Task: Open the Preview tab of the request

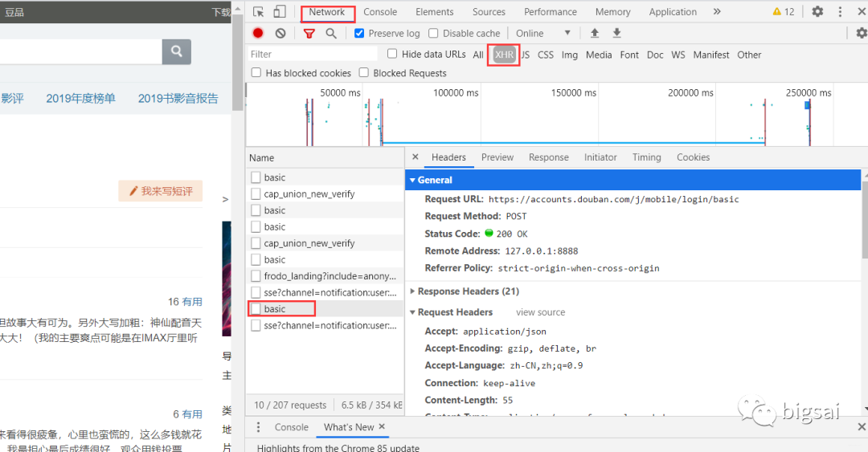Action: [x=497, y=157]
